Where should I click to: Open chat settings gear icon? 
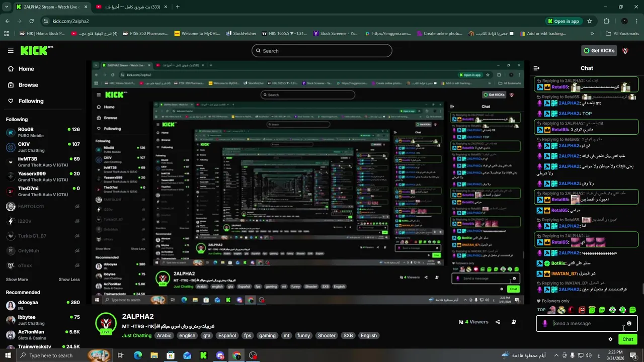coord(610,339)
